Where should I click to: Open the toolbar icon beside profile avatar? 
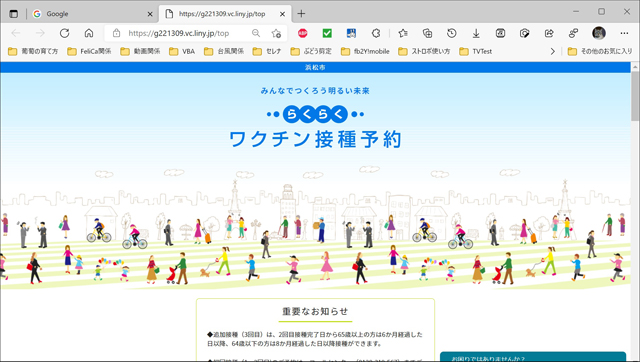click(573, 33)
